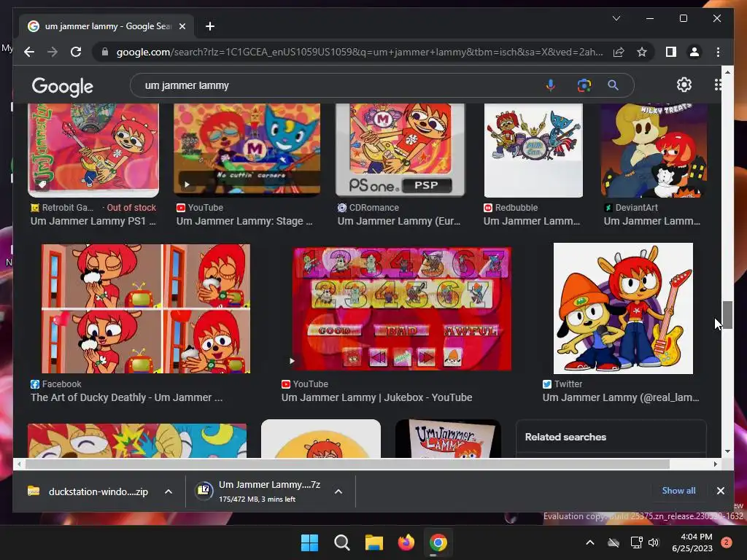
Task: Click 'Um Jammer Lammy: Stage' title link
Action: (244, 221)
